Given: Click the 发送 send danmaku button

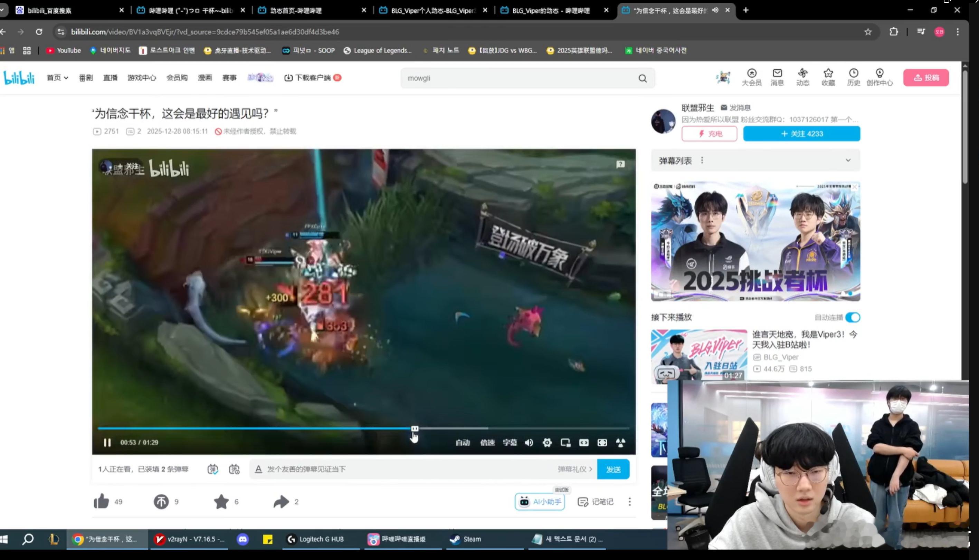Looking at the screenshot, I should (613, 469).
